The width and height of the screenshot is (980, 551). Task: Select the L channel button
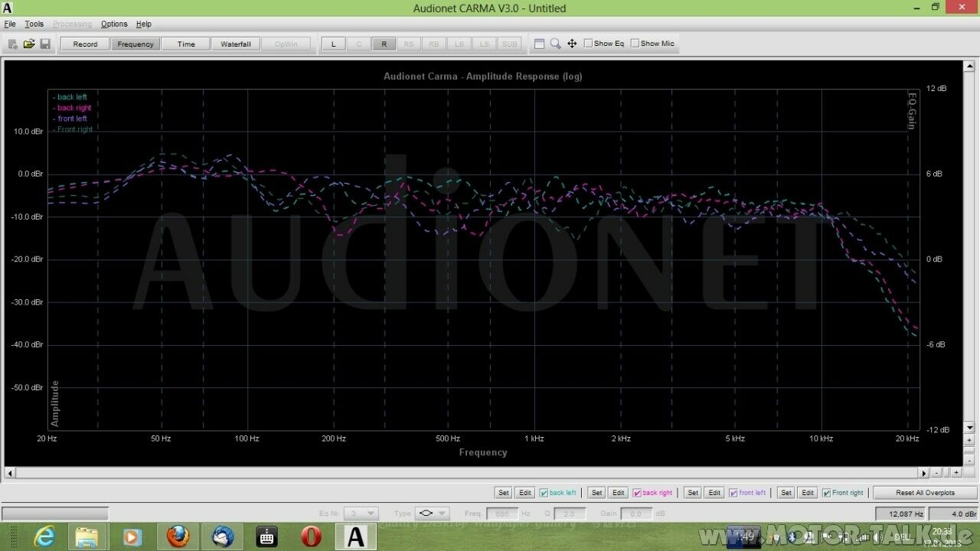pyautogui.click(x=333, y=44)
